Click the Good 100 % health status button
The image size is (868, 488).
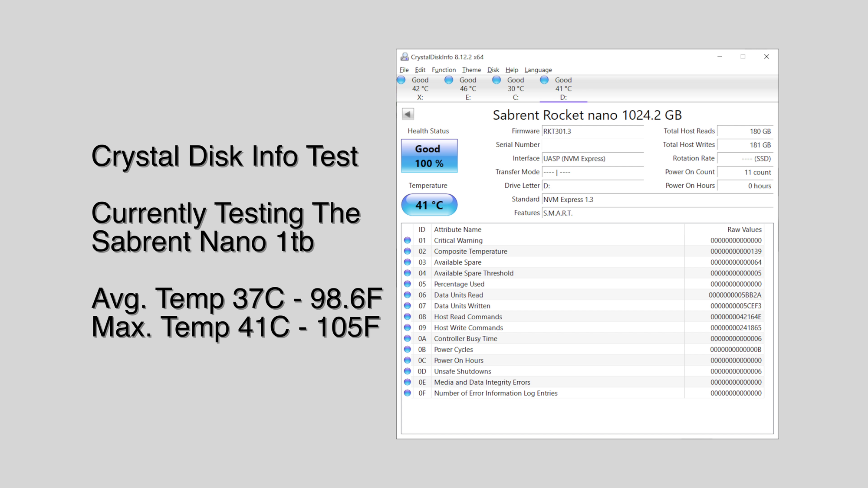(429, 156)
